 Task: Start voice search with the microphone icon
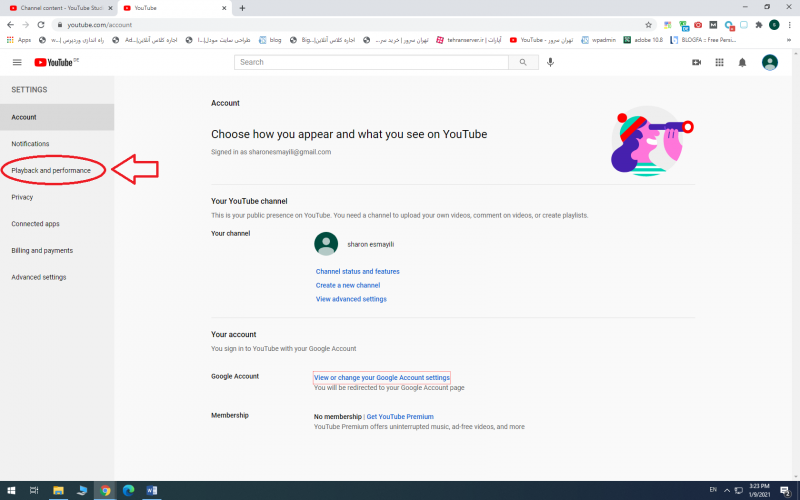point(550,62)
